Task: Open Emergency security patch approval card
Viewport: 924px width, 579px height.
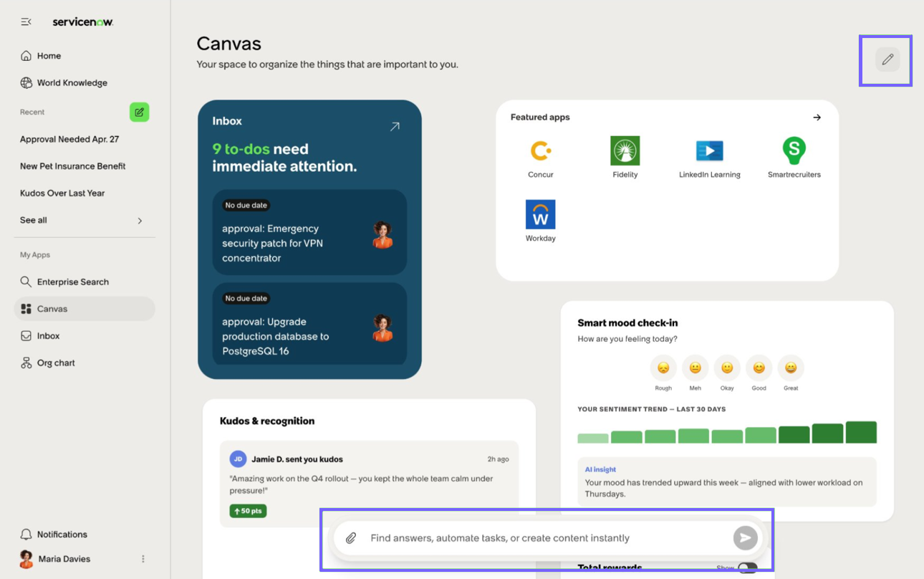Action: coord(309,232)
